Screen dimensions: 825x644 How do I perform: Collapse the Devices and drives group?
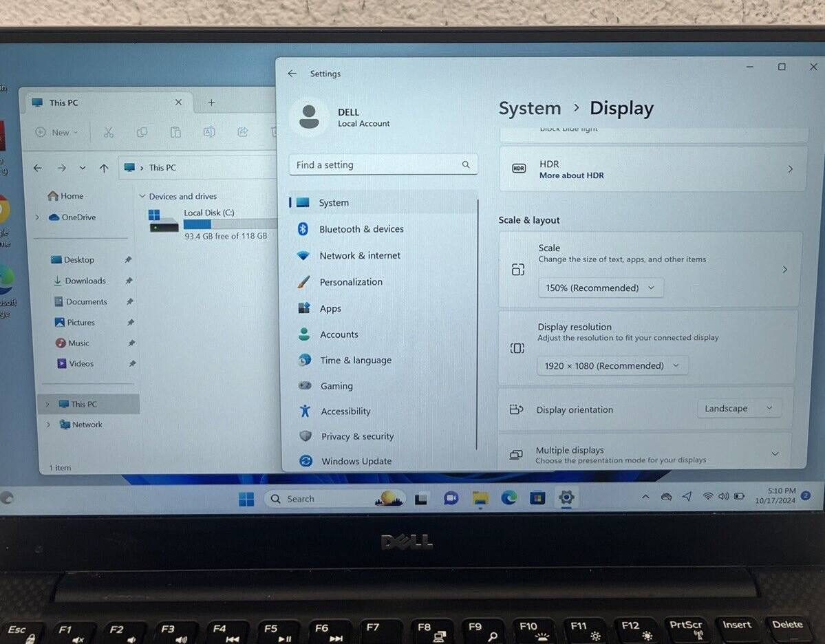point(142,196)
